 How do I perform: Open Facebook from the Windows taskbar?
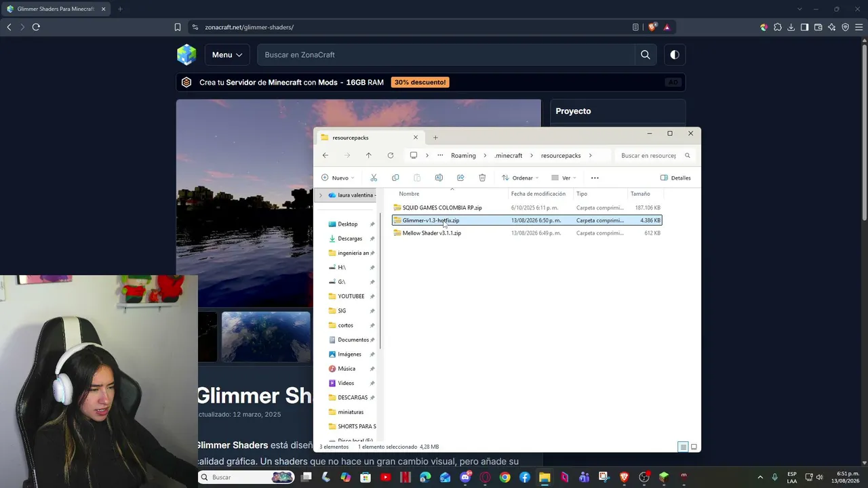coord(525,477)
